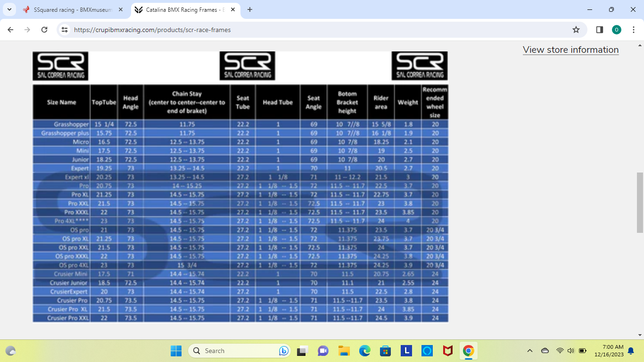Click the 'TopTube' column header
This screenshot has width=644, height=362.
[104, 102]
